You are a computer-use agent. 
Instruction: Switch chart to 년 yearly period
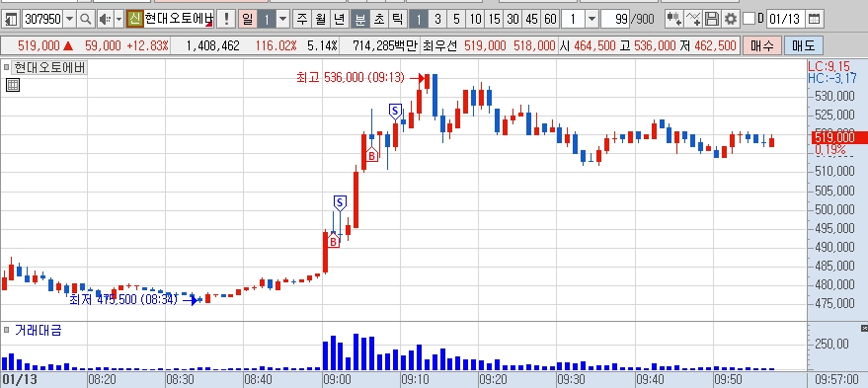[x=339, y=20]
